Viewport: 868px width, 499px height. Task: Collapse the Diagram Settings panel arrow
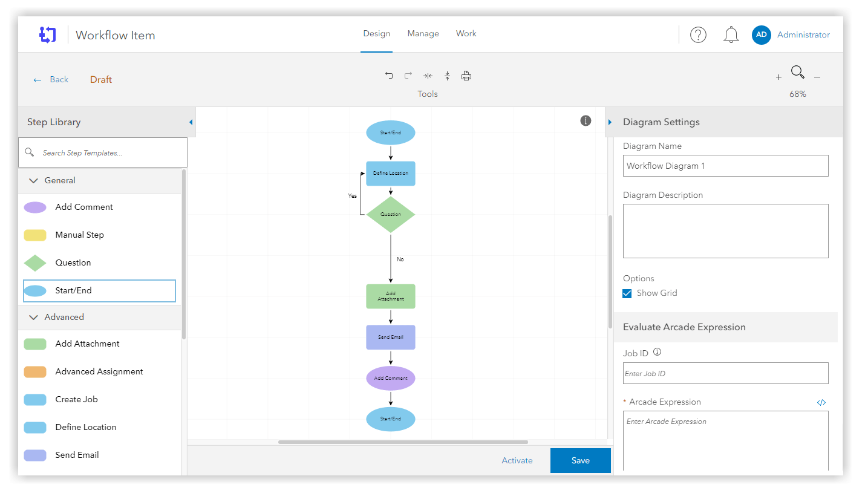610,122
